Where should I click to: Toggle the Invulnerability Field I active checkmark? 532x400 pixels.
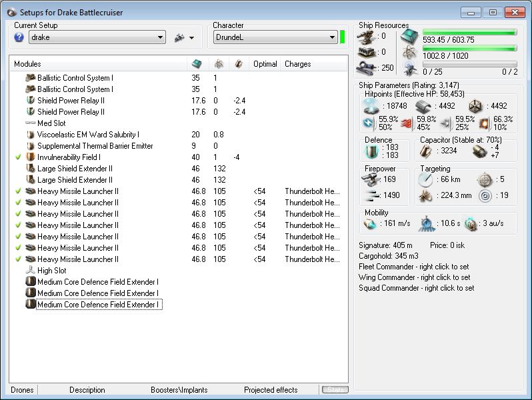[x=18, y=157]
